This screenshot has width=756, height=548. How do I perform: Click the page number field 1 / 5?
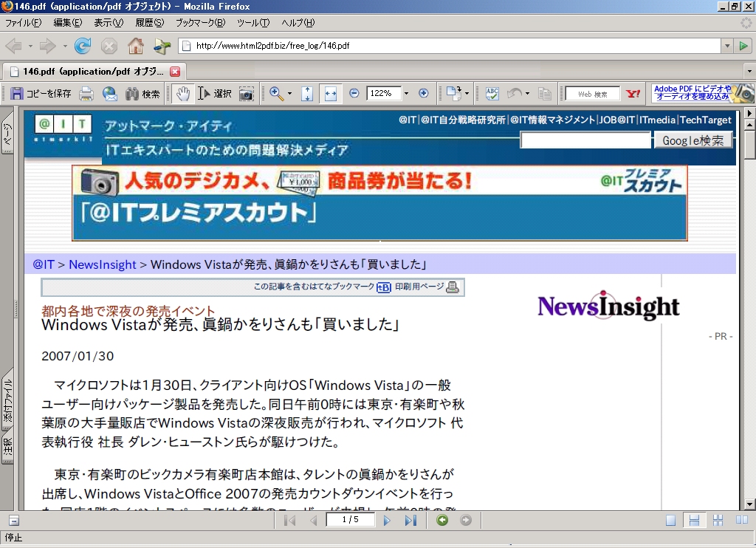coord(351,519)
